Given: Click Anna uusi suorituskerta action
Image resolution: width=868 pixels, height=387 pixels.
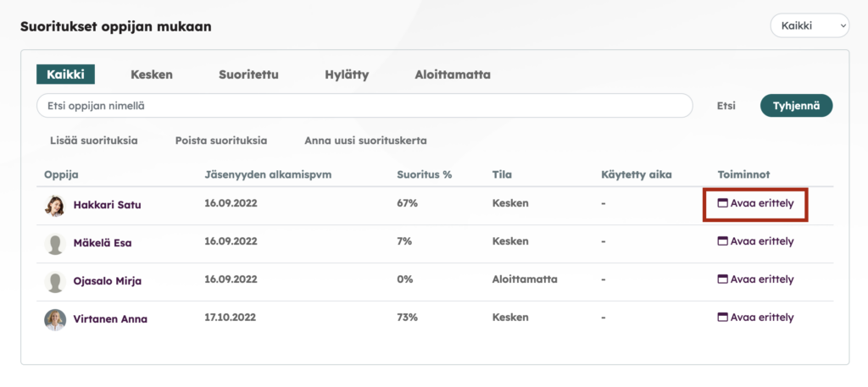Looking at the screenshot, I should point(366,141).
